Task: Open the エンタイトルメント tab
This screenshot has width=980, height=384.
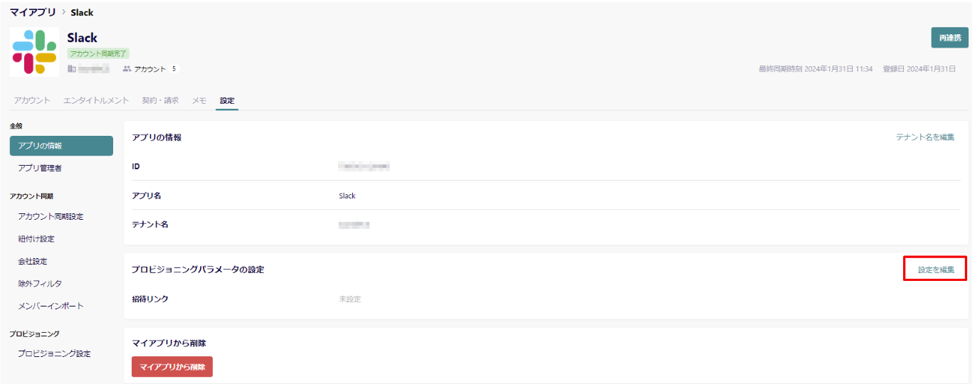Action: pyautogui.click(x=96, y=100)
